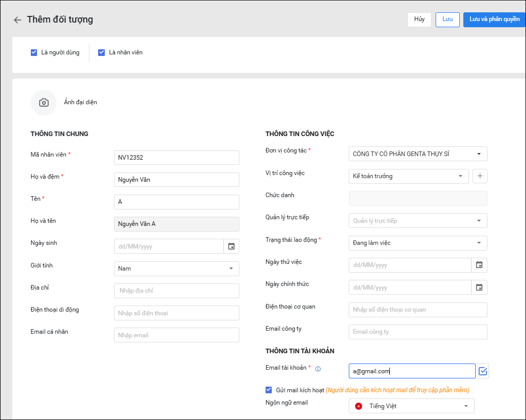Screen dimensions: 526x420
Task: Click the back arrow icon
Action: coord(17,20)
